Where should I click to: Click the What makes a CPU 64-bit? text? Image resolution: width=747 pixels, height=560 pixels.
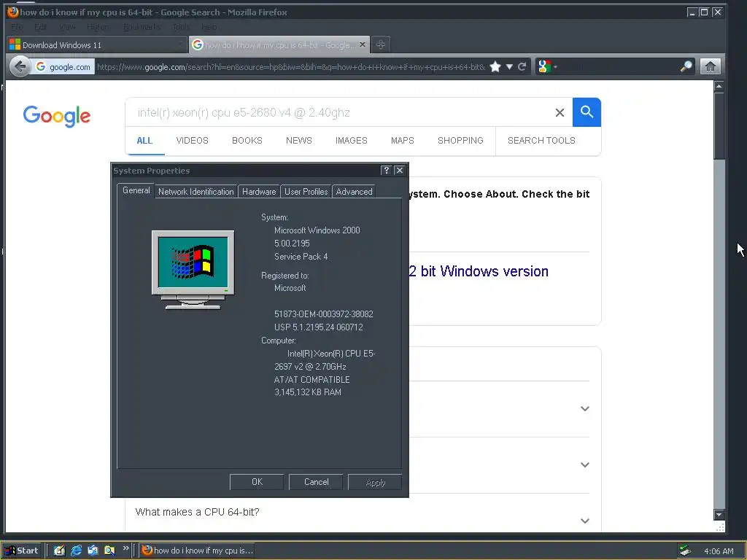click(197, 512)
